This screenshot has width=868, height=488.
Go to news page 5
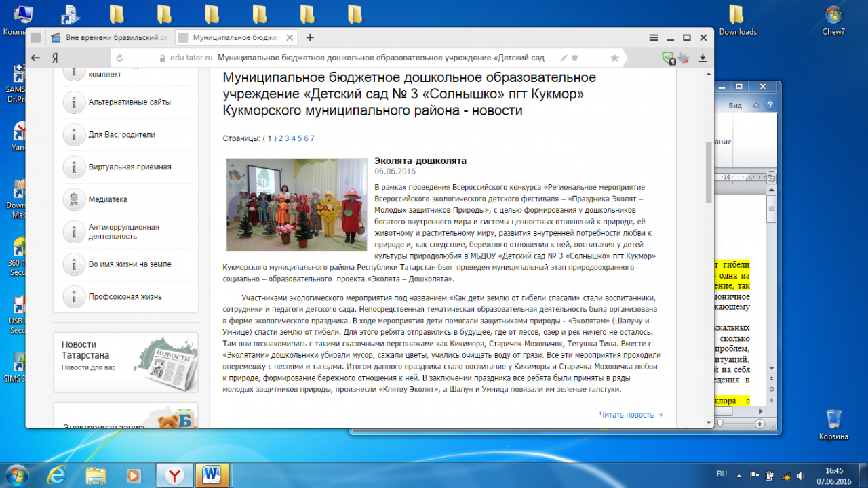tap(300, 138)
